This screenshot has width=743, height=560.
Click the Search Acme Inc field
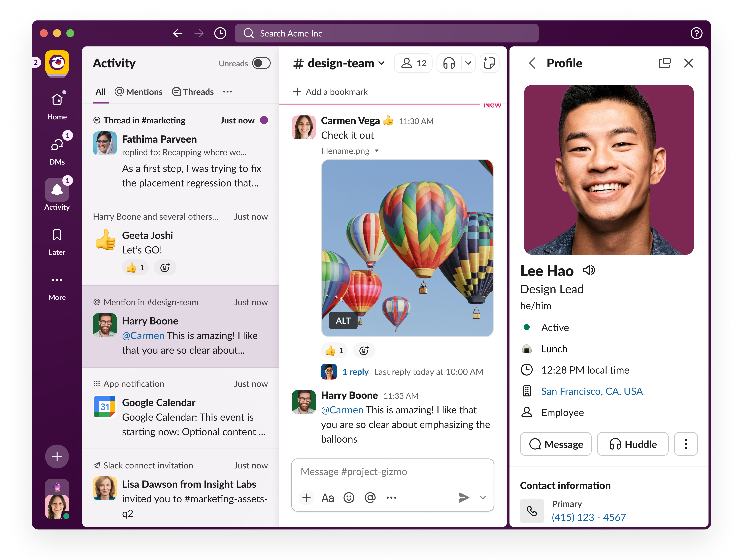coord(386,33)
